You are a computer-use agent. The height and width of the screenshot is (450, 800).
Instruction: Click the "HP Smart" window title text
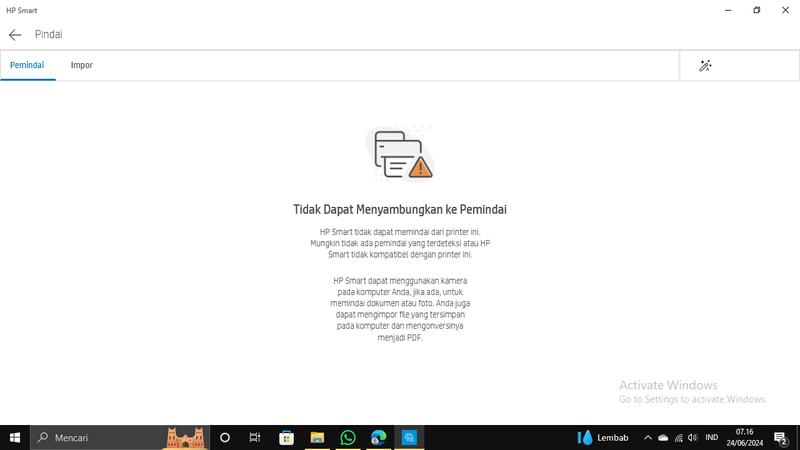click(x=21, y=10)
